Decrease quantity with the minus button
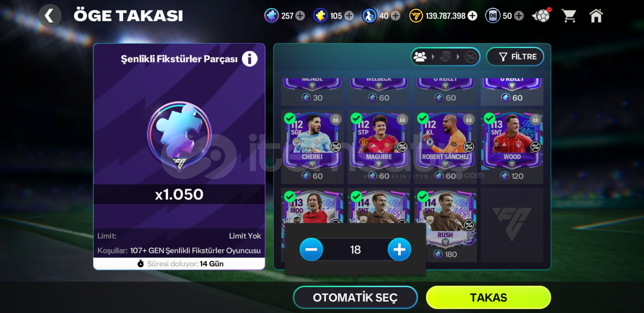The image size is (644, 313). coord(311,250)
